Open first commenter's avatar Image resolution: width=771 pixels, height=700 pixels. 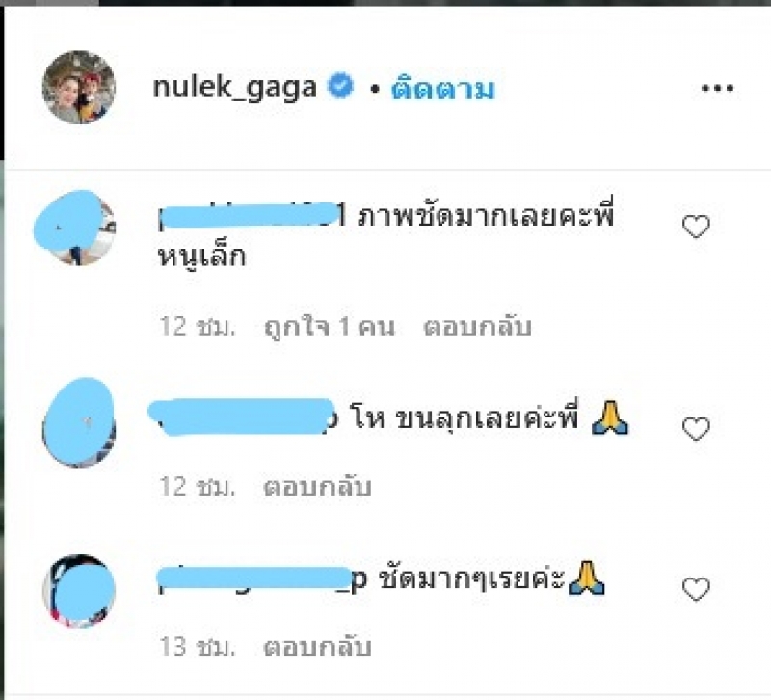tap(75, 228)
